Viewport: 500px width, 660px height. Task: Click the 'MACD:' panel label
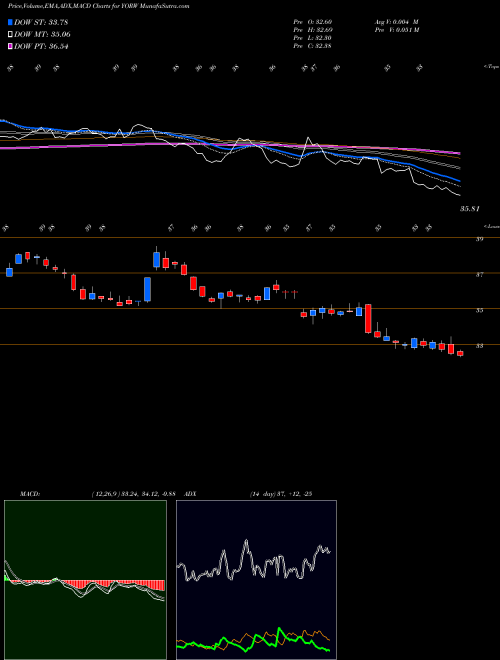point(29,494)
